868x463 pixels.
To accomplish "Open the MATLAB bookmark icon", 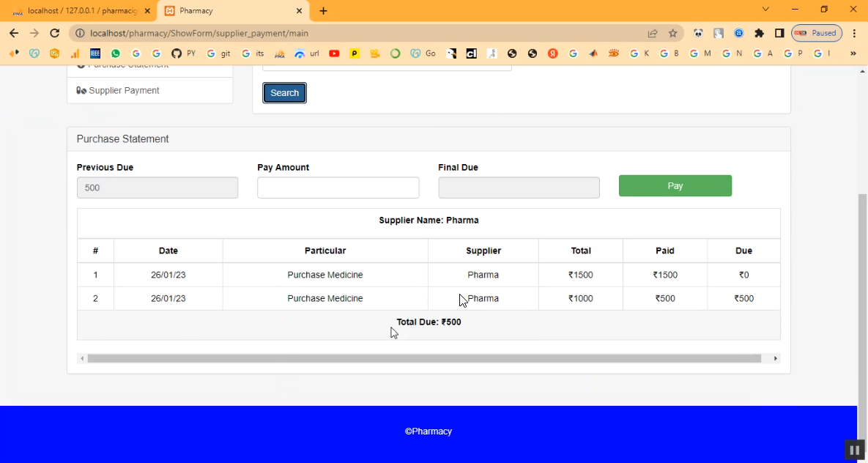I will (593, 53).
